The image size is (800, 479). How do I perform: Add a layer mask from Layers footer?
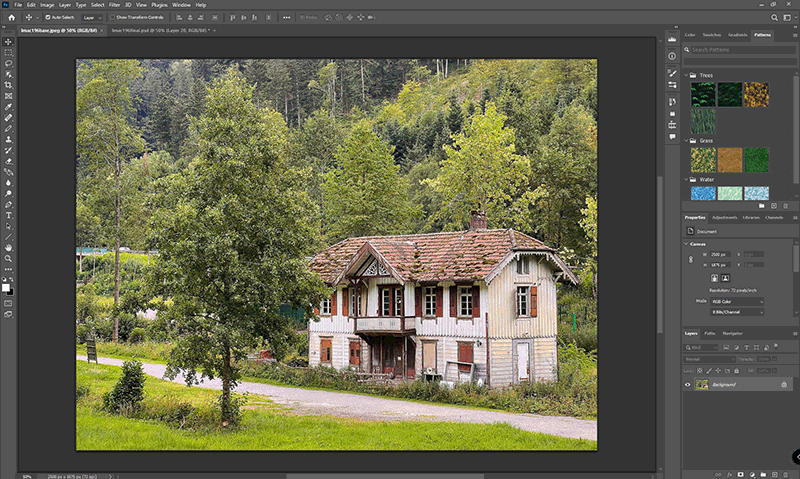click(740, 474)
